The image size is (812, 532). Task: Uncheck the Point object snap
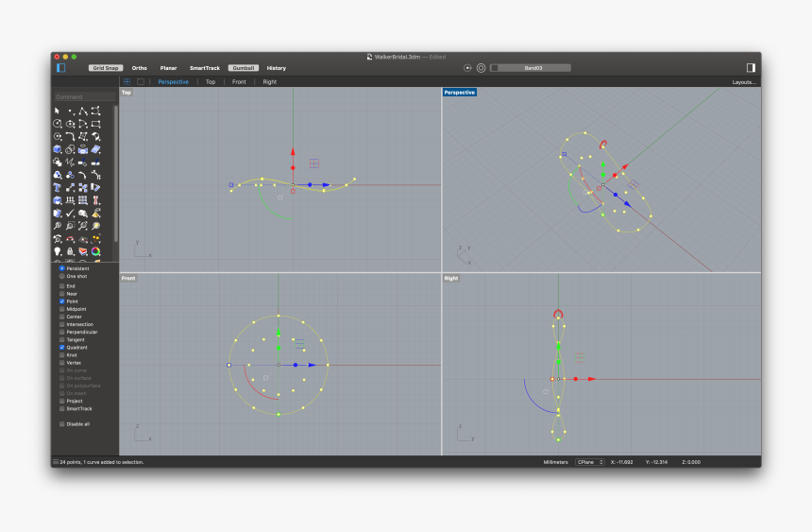tap(61, 301)
